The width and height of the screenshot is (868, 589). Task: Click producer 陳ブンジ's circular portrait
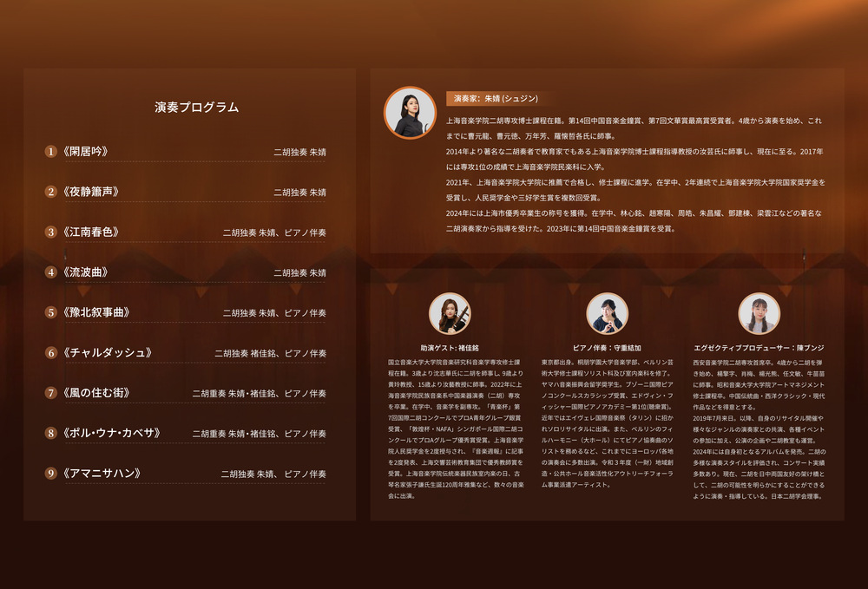point(759,313)
